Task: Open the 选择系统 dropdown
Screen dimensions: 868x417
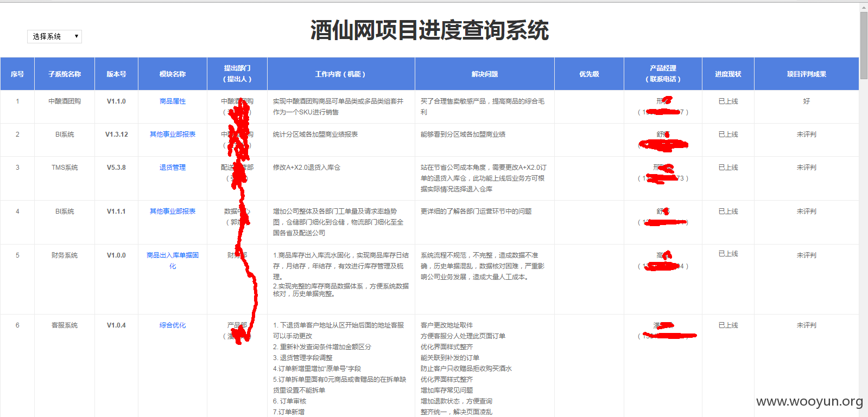Action: coord(54,36)
